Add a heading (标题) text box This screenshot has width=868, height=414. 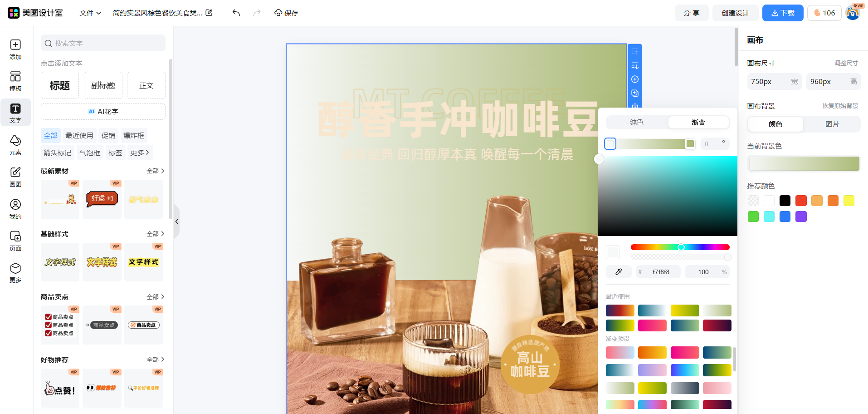(x=59, y=85)
